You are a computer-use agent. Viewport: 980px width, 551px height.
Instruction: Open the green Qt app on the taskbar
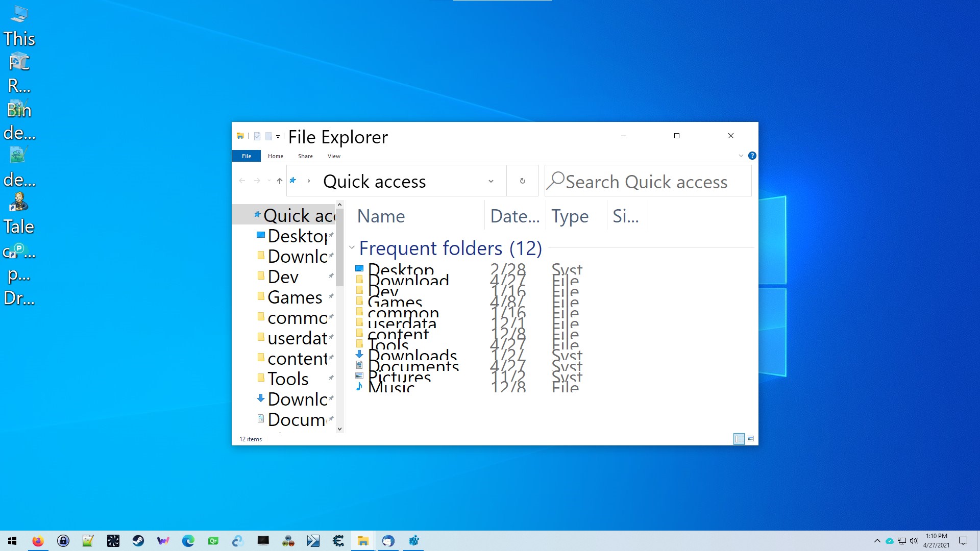point(213,541)
